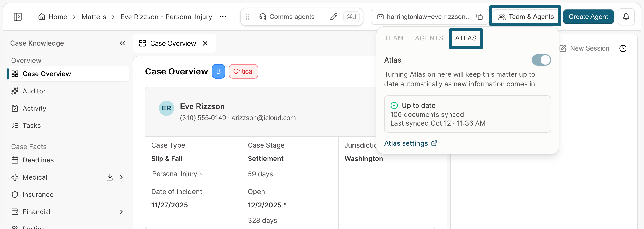Select the ATLAS tab

466,38
